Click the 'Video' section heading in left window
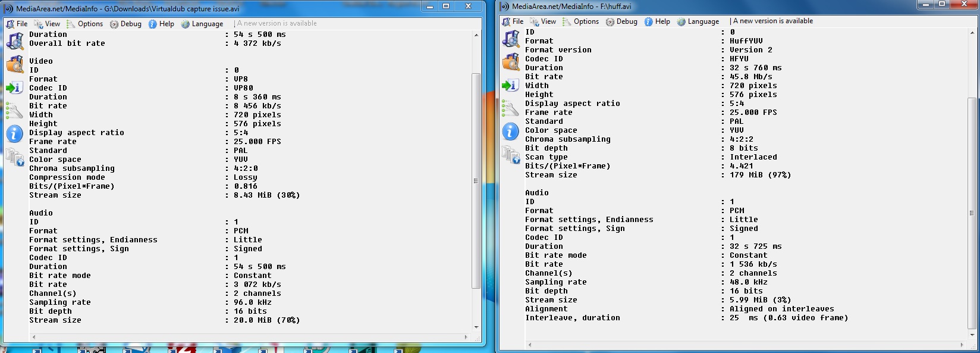This screenshot has height=353, width=980. coord(41,61)
